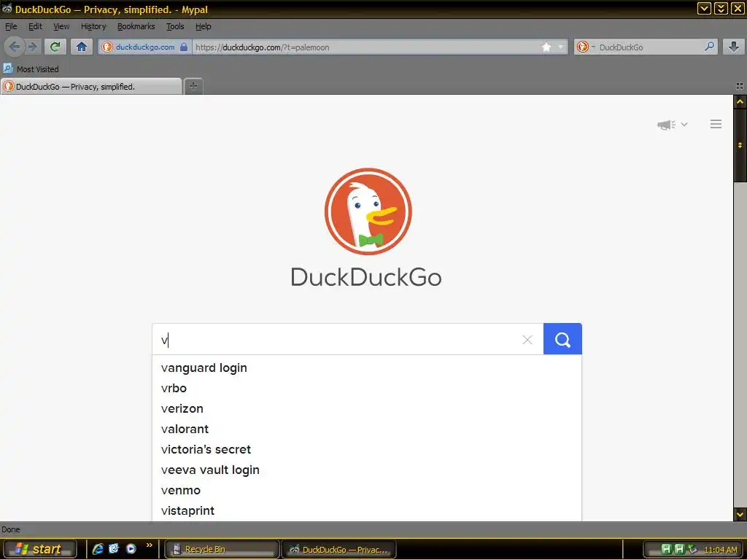Image resolution: width=747 pixels, height=560 pixels.
Task: Expand the quick launch overflow chevron
Action: (x=149, y=545)
